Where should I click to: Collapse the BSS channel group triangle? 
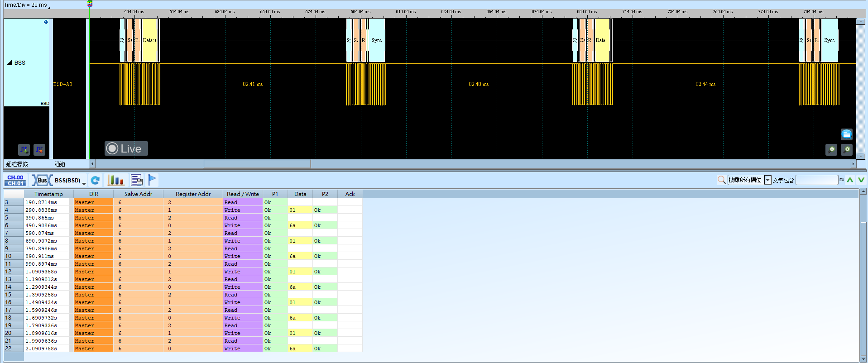pyautogui.click(x=10, y=63)
